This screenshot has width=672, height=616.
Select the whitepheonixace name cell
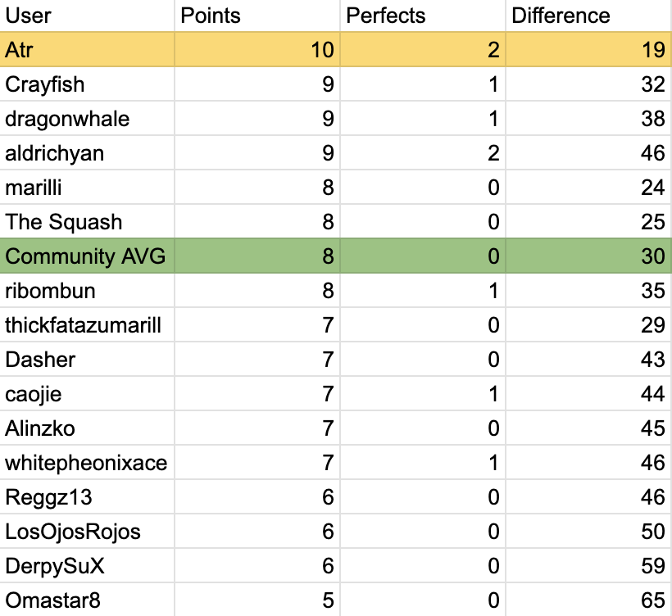(x=87, y=463)
